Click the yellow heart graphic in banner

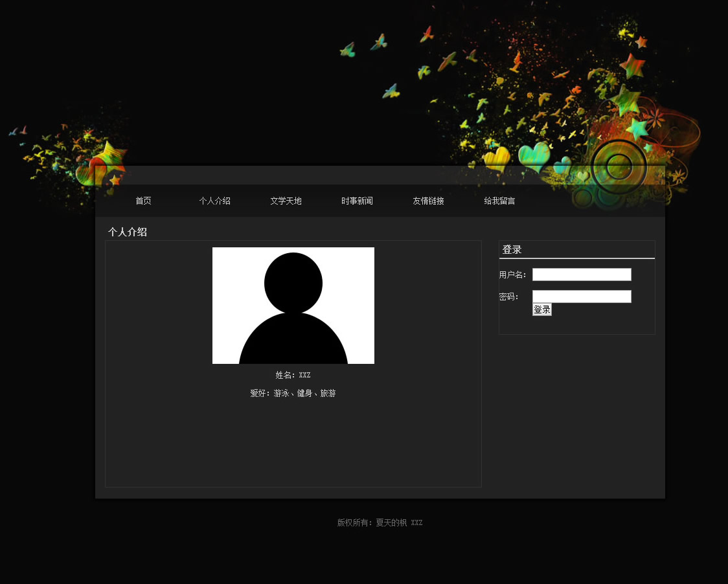pos(497,159)
